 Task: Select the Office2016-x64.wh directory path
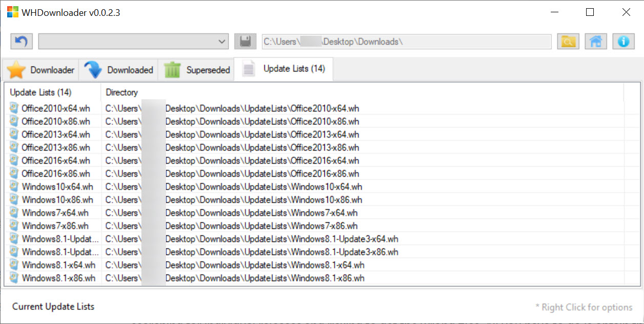point(232,160)
